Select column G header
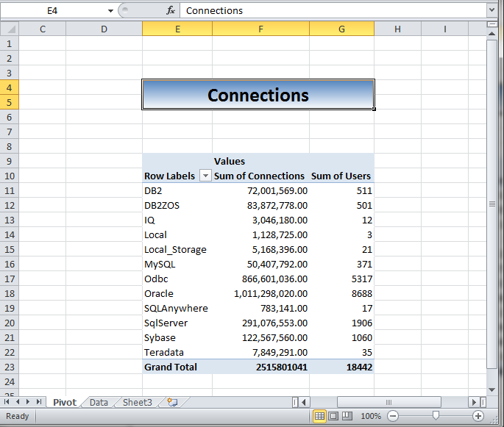 click(341, 29)
